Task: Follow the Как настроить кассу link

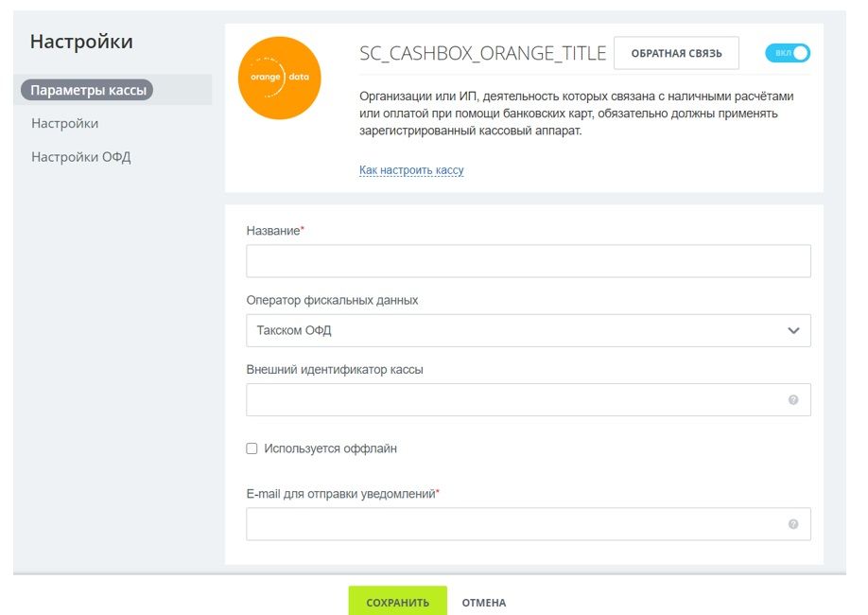Action: pos(411,170)
